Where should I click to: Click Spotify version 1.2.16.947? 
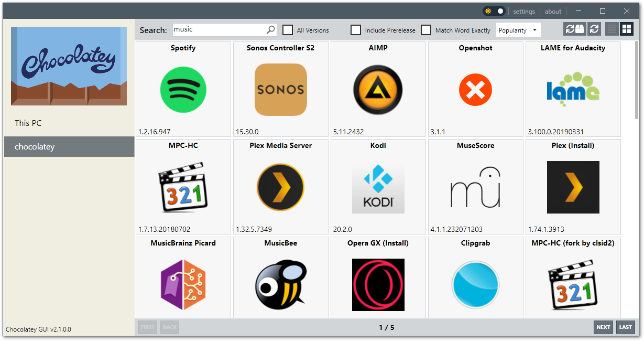(x=155, y=132)
